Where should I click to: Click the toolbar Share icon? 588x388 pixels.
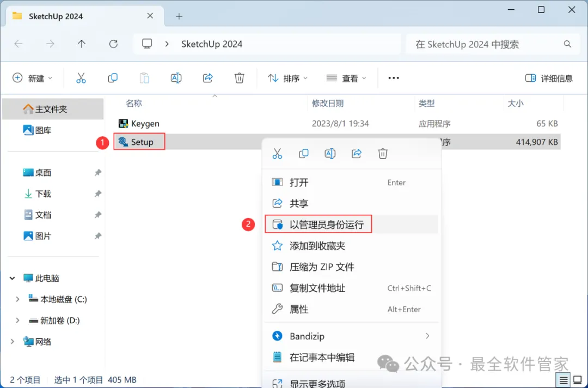(208, 78)
